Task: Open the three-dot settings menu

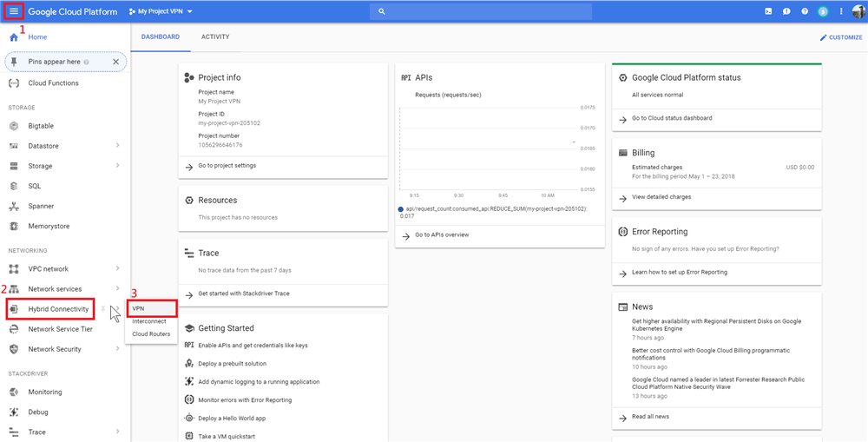Action: (841, 11)
